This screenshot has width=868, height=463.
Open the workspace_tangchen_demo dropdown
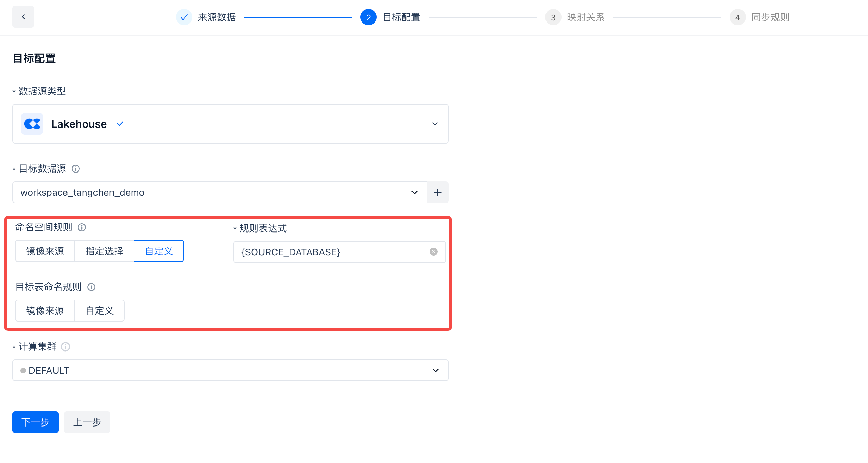(x=415, y=192)
